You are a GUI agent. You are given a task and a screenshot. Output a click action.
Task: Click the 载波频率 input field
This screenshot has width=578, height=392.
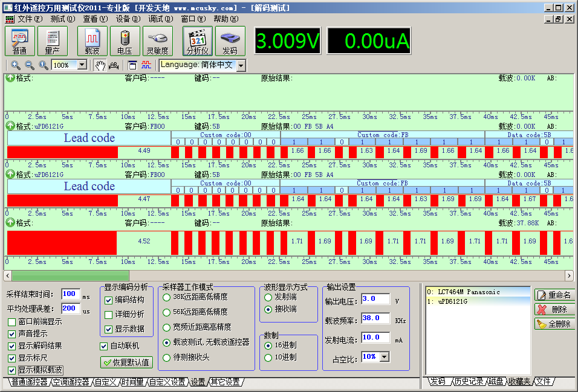(x=375, y=318)
